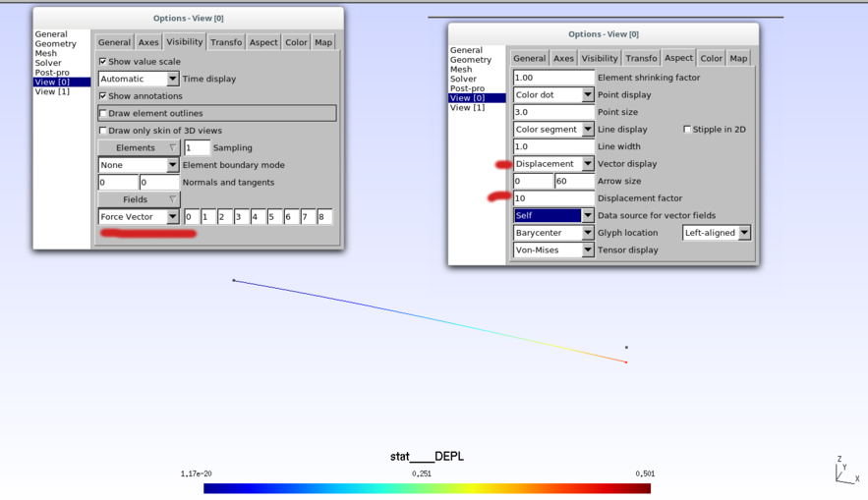
Task: Check Draw only skin of 3D views
Action: (103, 131)
